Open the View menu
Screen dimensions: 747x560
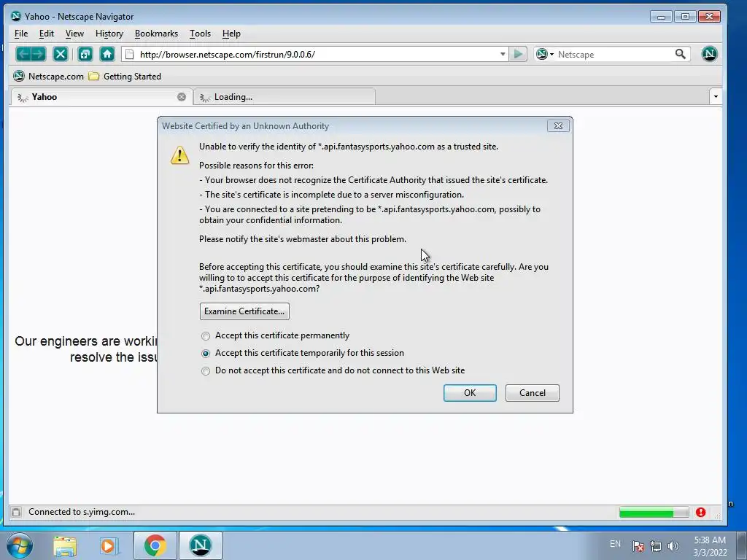click(74, 34)
